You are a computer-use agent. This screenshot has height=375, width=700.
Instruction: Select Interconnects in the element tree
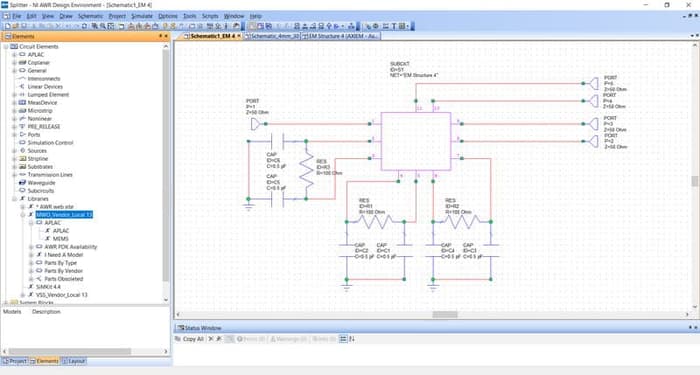pos(44,79)
